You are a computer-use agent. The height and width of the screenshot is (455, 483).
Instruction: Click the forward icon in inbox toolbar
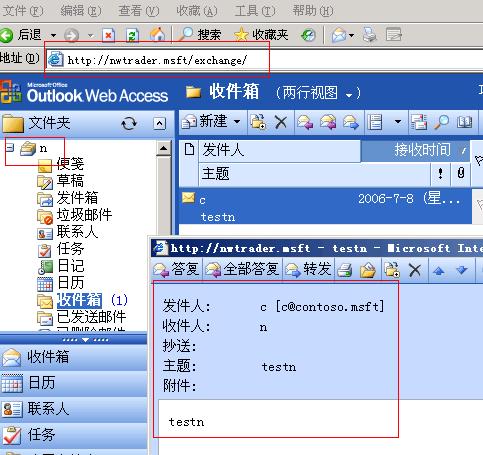[351, 122]
